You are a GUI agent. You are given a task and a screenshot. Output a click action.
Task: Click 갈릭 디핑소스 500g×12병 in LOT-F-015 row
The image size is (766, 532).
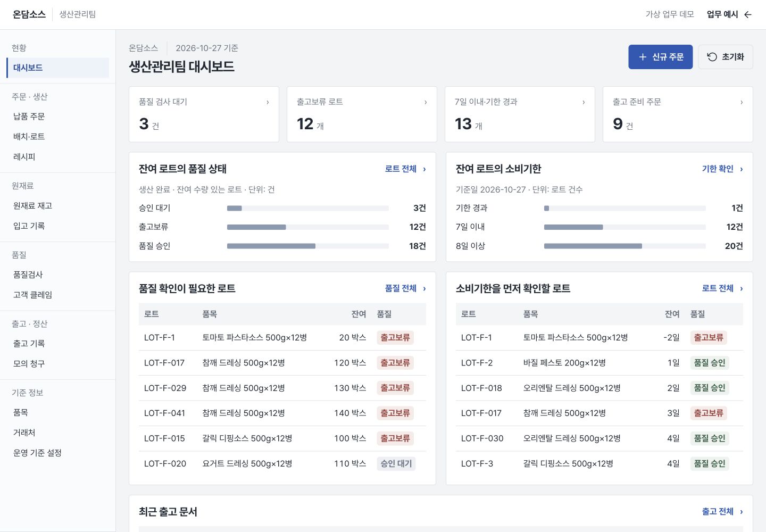click(247, 439)
